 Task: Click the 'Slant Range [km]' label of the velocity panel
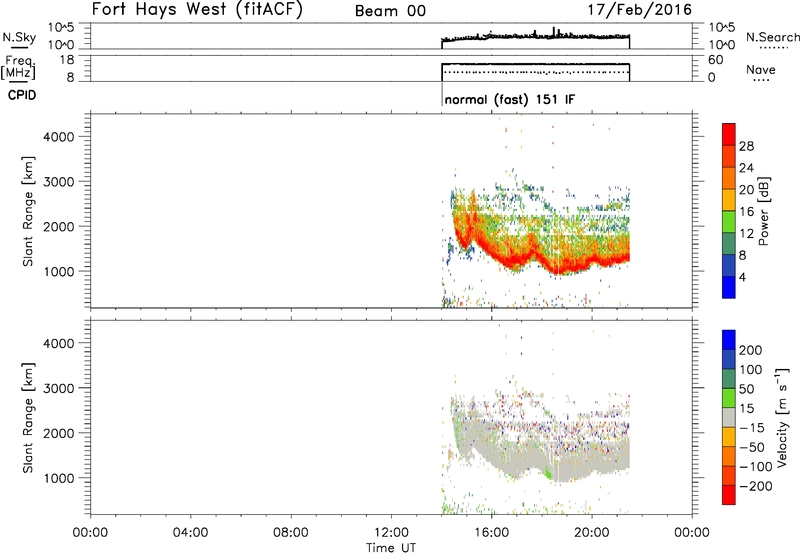[28, 418]
